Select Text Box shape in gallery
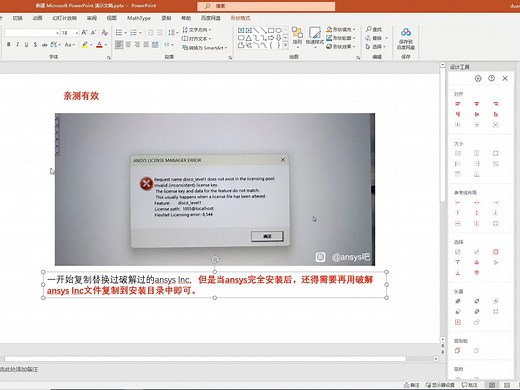The height and width of the screenshot is (390, 520). pyautogui.click(x=241, y=30)
